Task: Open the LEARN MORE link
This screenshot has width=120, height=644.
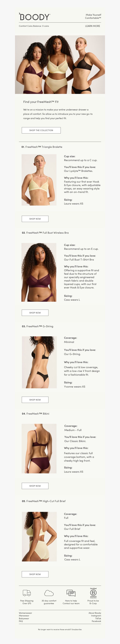Action: pos(92,26)
